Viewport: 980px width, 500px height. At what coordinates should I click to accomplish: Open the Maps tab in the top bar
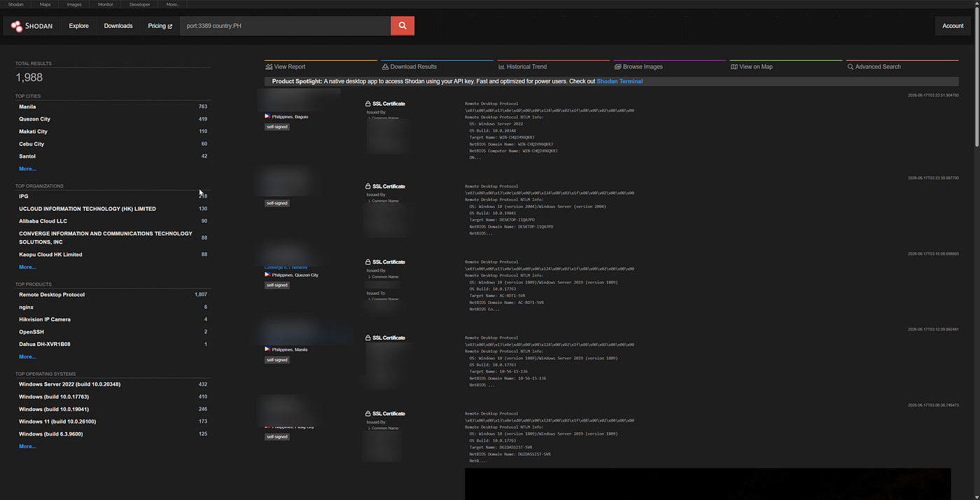(45, 4)
